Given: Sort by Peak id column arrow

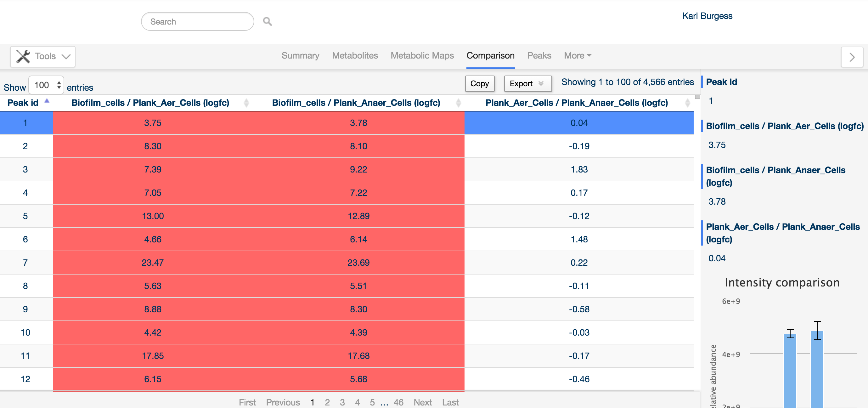Looking at the screenshot, I should pos(47,101).
